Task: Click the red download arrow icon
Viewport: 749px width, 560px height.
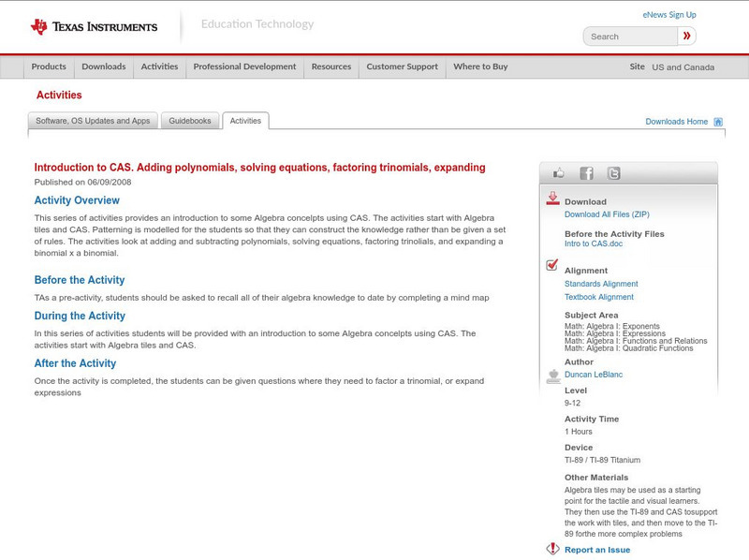Action: click(552, 199)
